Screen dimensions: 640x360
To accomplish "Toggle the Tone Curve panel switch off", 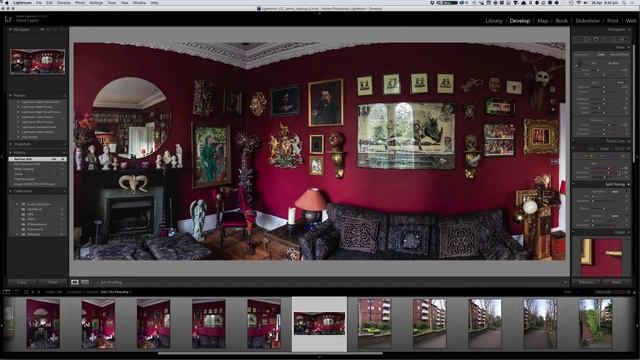I will pos(573,141).
